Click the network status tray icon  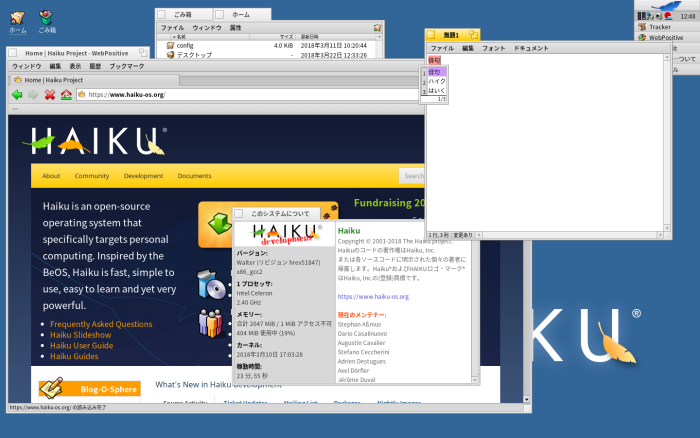click(x=650, y=16)
